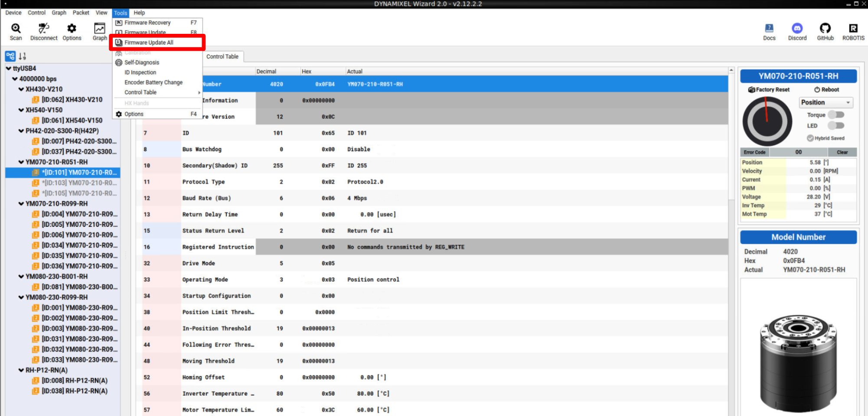868x416 pixels.
Task: Select device icon for ID:081 YM080-230-B00
Action: (36, 287)
